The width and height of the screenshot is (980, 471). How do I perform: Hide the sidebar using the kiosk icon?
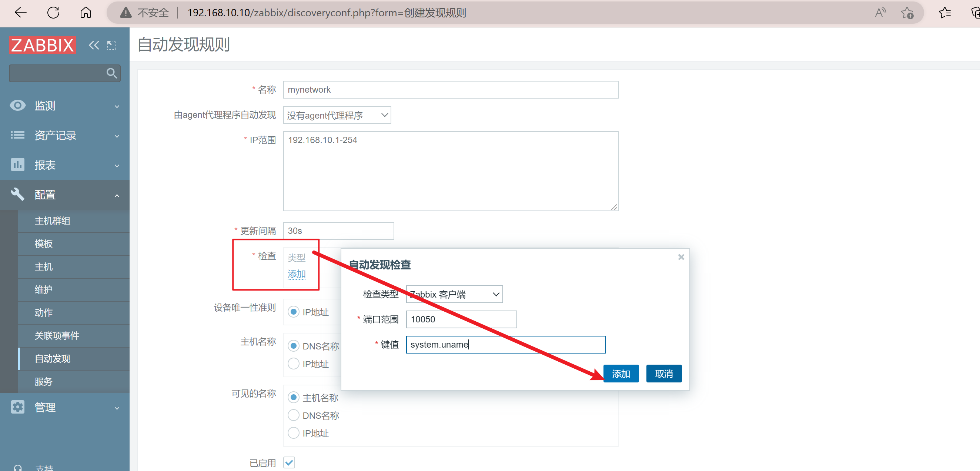click(111, 45)
